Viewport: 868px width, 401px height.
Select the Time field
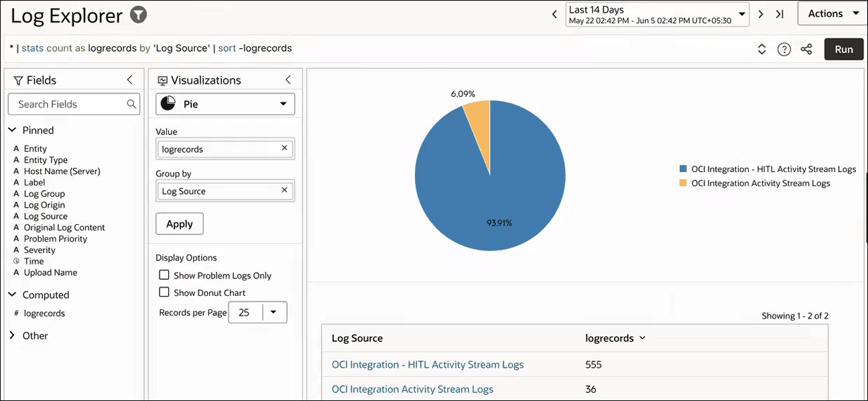pyautogui.click(x=34, y=261)
